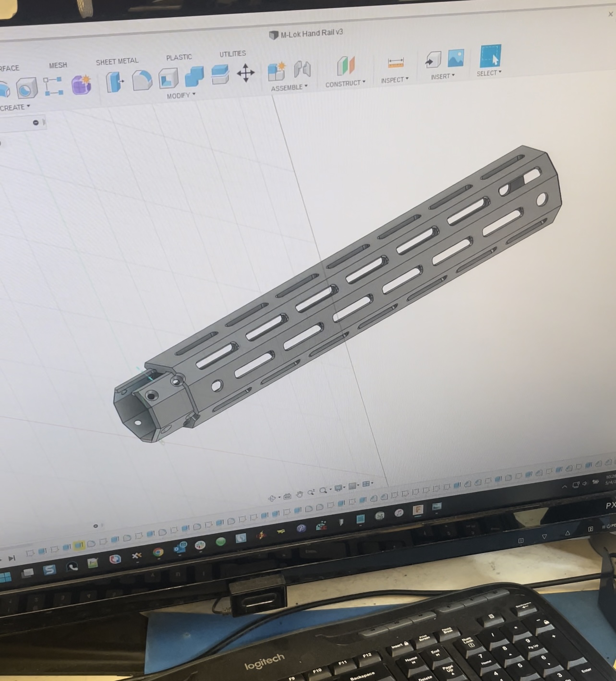Image resolution: width=616 pixels, height=681 pixels.
Task: Select the Press Pull tool
Action: [114, 82]
